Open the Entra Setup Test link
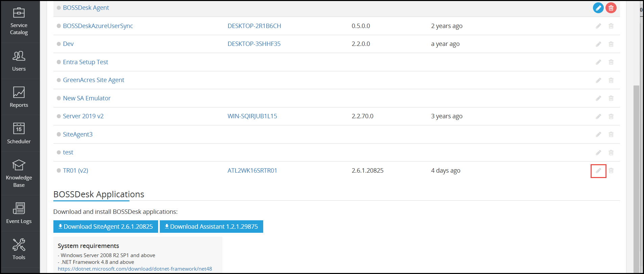Screen dimensions: 644x274 click(x=85, y=62)
